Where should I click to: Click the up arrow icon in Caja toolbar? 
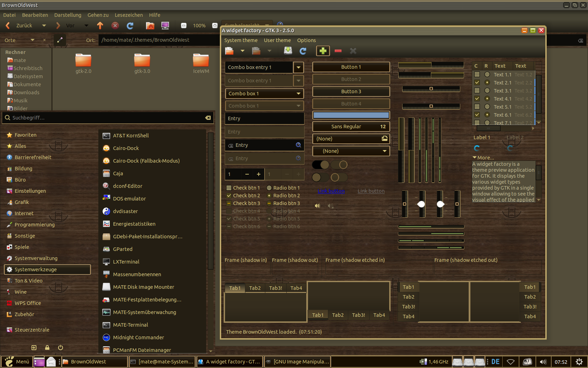click(x=100, y=25)
